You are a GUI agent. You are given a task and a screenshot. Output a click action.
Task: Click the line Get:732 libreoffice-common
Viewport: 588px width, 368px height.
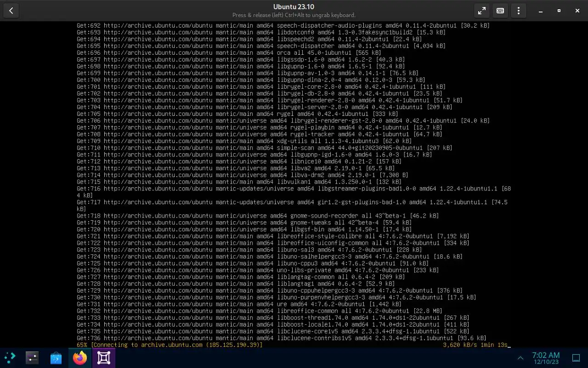click(260, 310)
